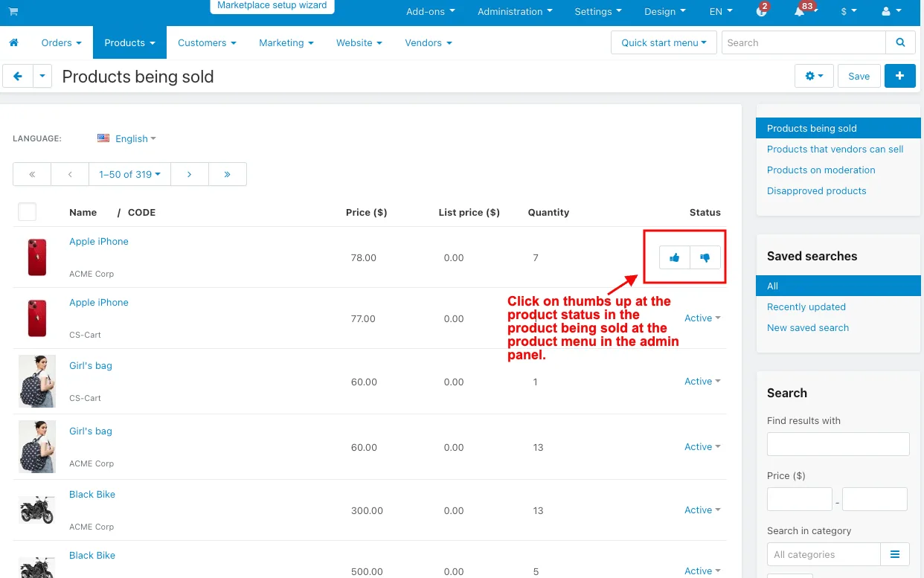Open the Customers menu
Image resolution: width=924 pixels, height=578 pixels.
click(208, 42)
